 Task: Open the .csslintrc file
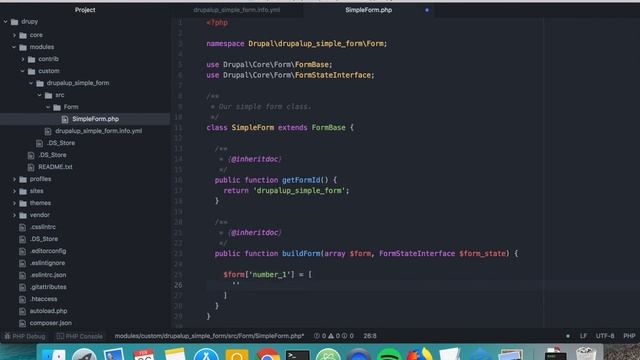click(43, 227)
